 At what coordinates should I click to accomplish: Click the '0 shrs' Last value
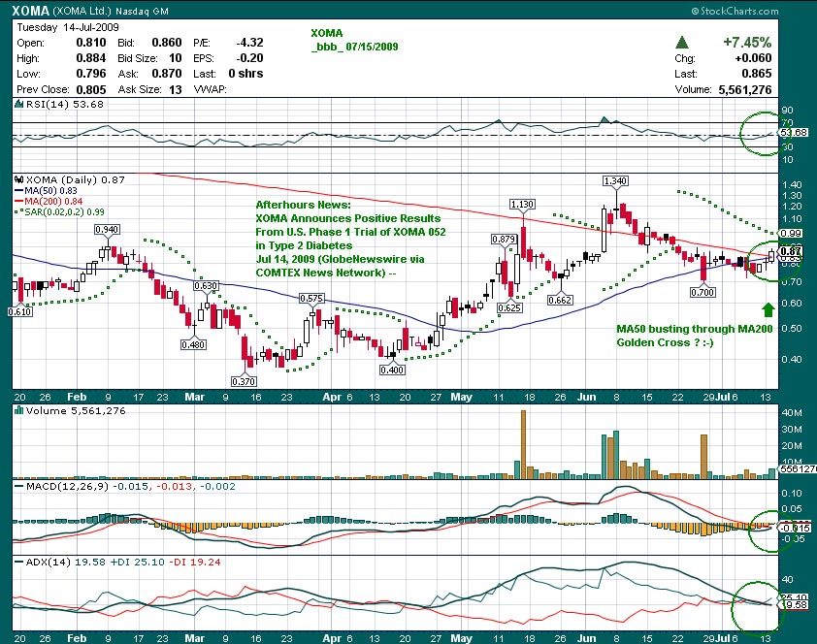pyautogui.click(x=245, y=74)
